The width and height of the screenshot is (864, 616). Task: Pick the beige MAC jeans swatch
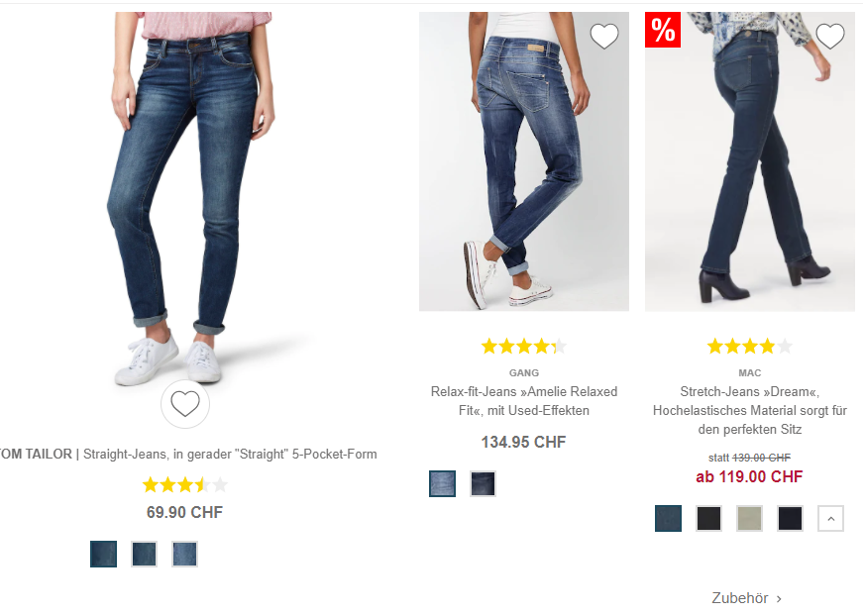coord(749,518)
